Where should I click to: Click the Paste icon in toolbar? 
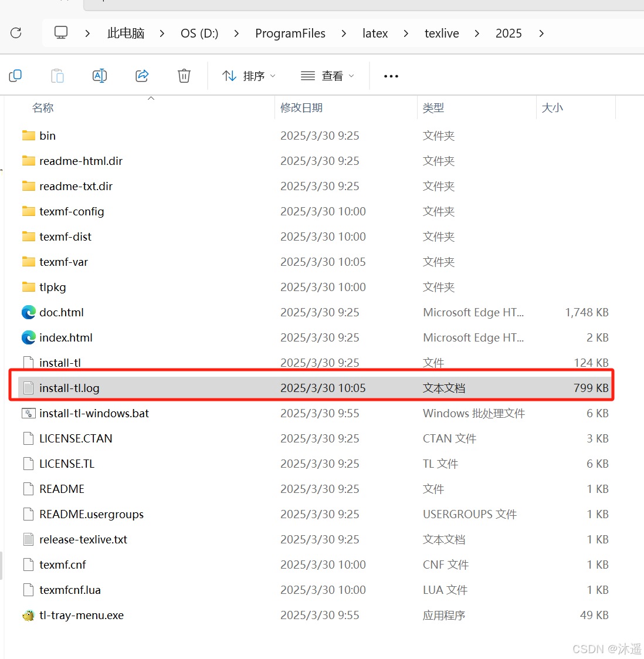click(57, 76)
